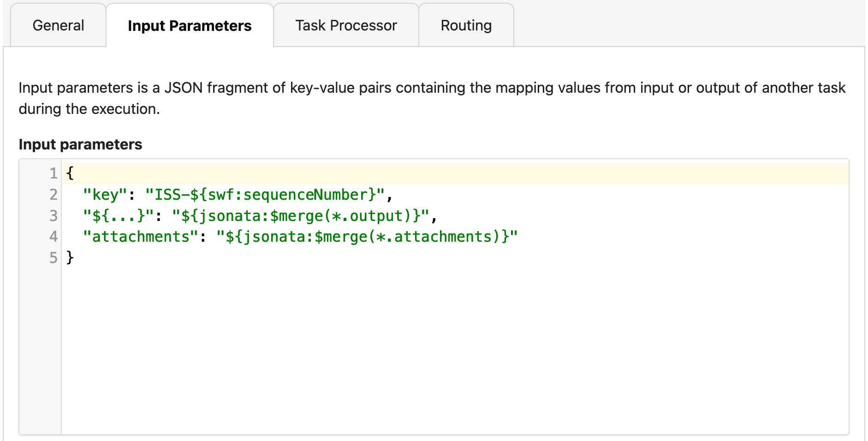The image size is (868, 441).
Task: Open the Task Processor tab
Action: pyautogui.click(x=346, y=25)
